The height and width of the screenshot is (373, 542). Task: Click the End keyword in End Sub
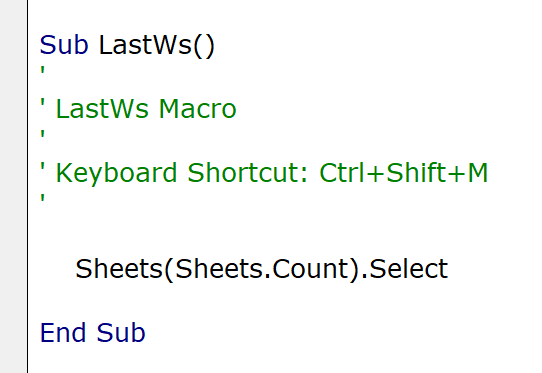point(63,333)
